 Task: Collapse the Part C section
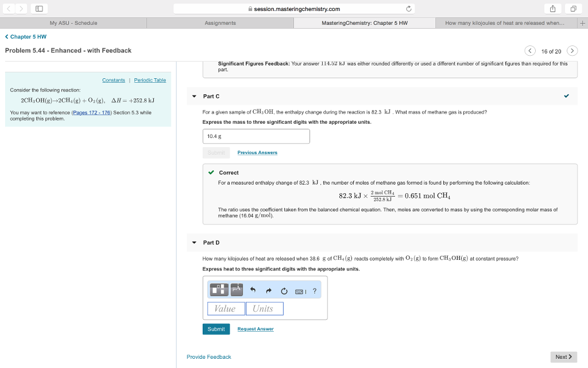pos(194,96)
